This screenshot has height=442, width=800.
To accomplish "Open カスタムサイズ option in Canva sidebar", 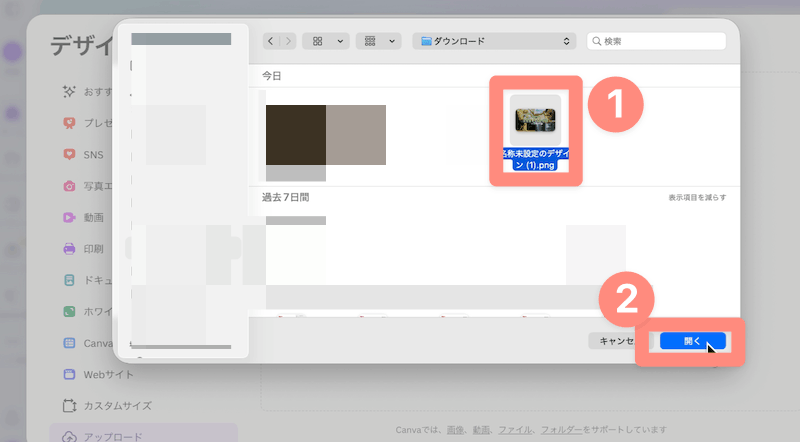I will point(118,406).
